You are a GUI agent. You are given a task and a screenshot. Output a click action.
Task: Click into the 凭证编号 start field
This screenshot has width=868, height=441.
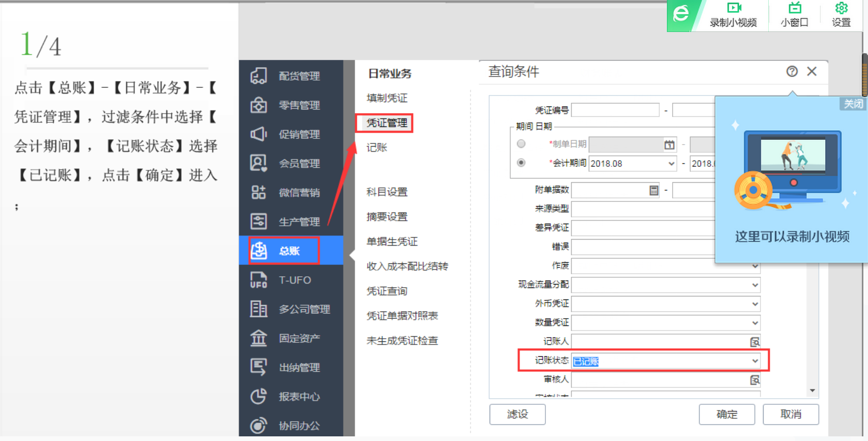tap(615, 110)
